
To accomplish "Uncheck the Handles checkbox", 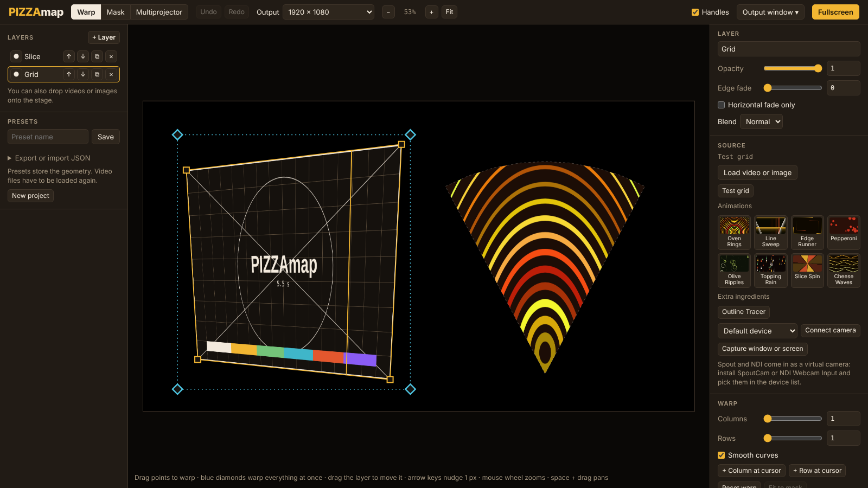I will click(x=695, y=12).
